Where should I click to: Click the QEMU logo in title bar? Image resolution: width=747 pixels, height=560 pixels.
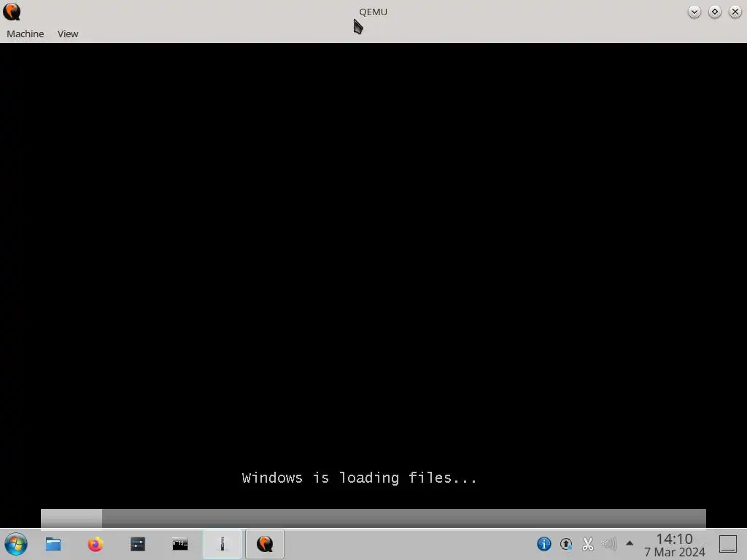point(12,12)
